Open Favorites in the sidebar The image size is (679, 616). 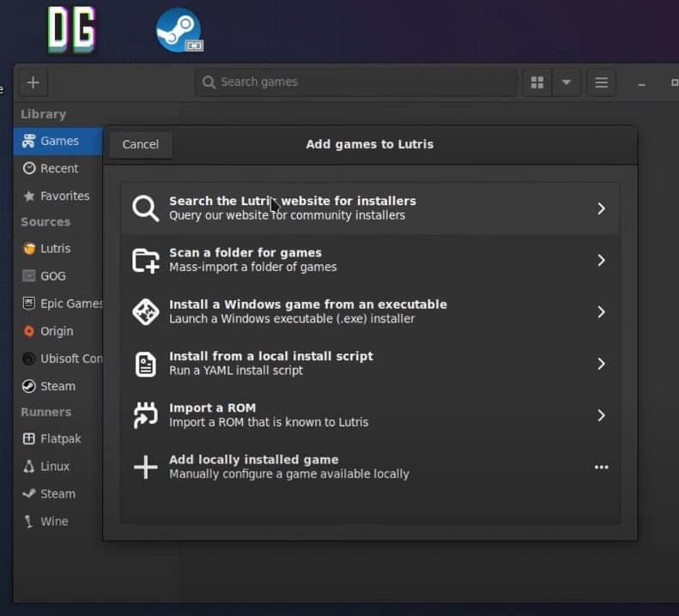click(x=58, y=196)
